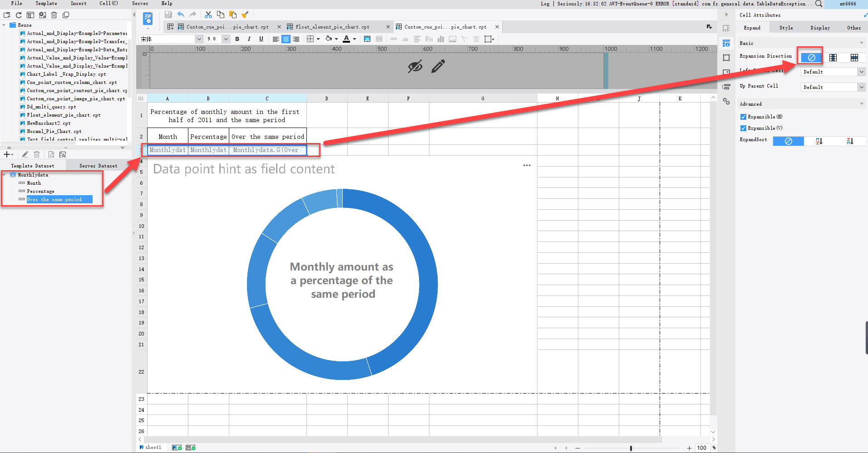Click the pencil edit icon in parameter pane
This screenshot has height=453, width=868.
pos(438,66)
